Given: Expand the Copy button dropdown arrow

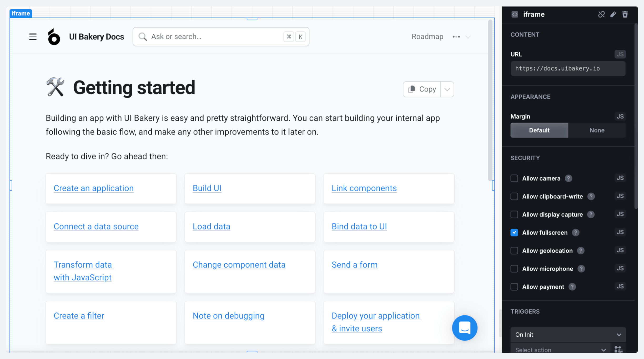Looking at the screenshot, I should [x=447, y=89].
